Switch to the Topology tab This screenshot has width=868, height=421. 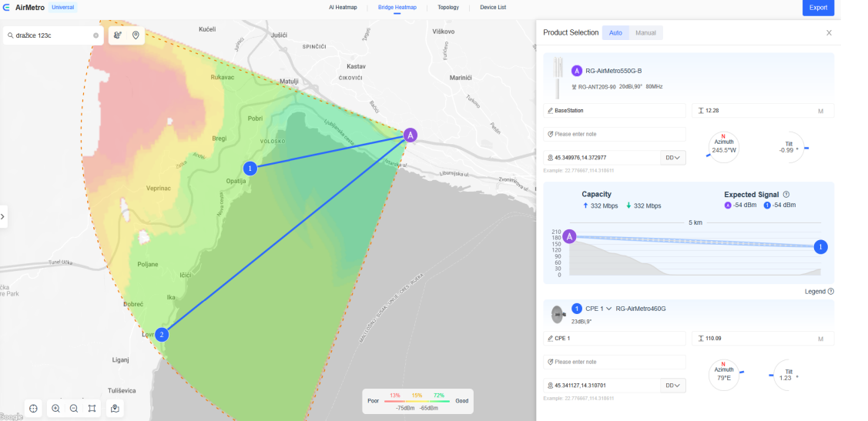pos(447,8)
